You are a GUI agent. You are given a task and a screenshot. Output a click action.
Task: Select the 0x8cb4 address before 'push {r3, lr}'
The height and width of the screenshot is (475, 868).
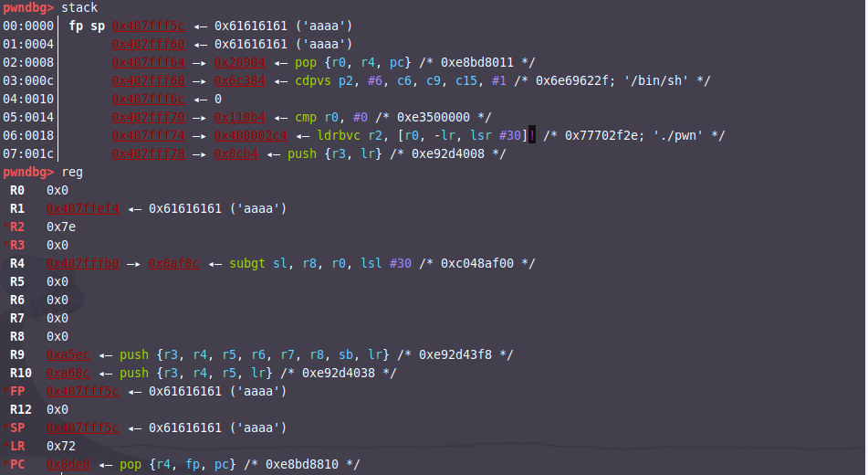click(x=236, y=154)
